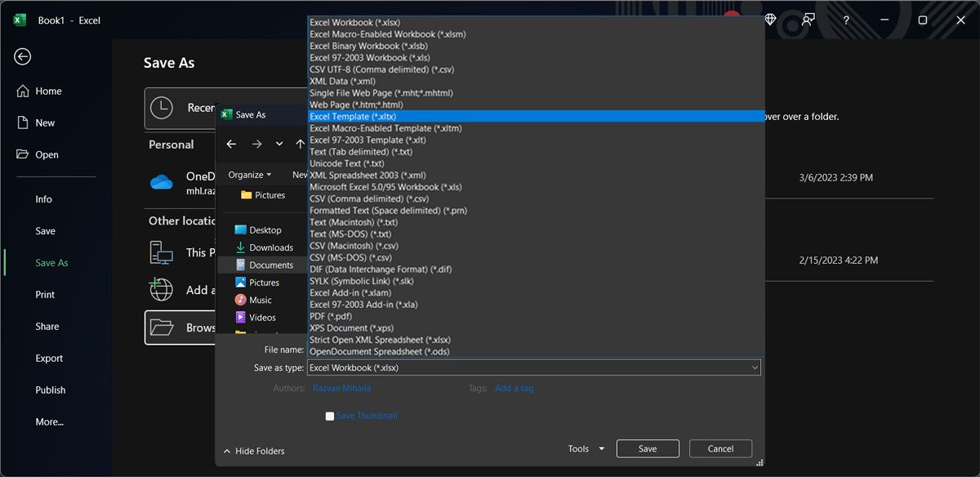Open the Open page in sidebar

point(38,154)
